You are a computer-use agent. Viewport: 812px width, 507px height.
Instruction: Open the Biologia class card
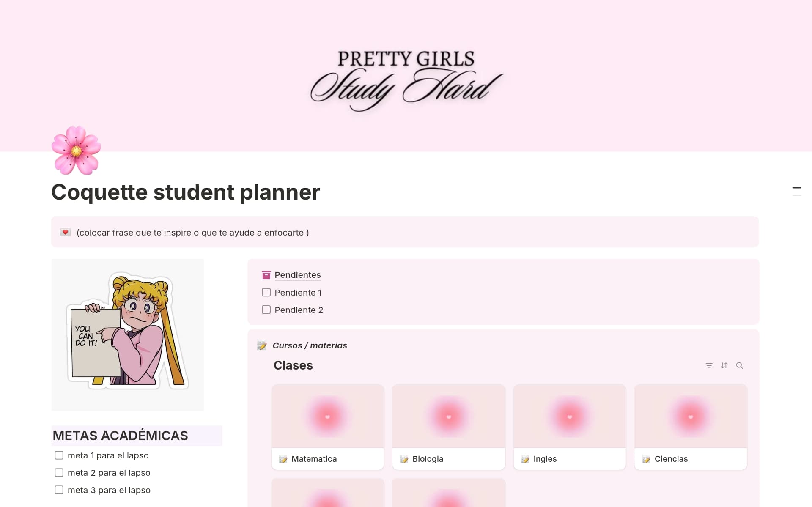[x=448, y=427]
